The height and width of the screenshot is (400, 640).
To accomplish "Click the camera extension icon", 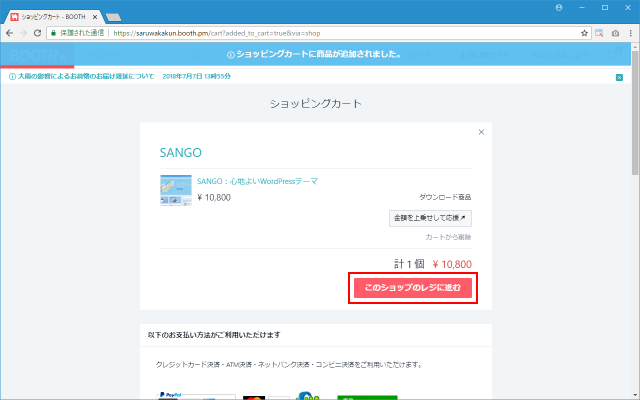I will pyautogui.click(x=615, y=33).
